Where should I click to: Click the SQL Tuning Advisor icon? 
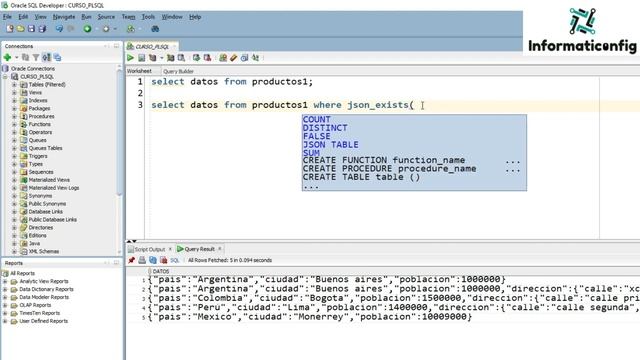pyautogui.click(x=181, y=58)
